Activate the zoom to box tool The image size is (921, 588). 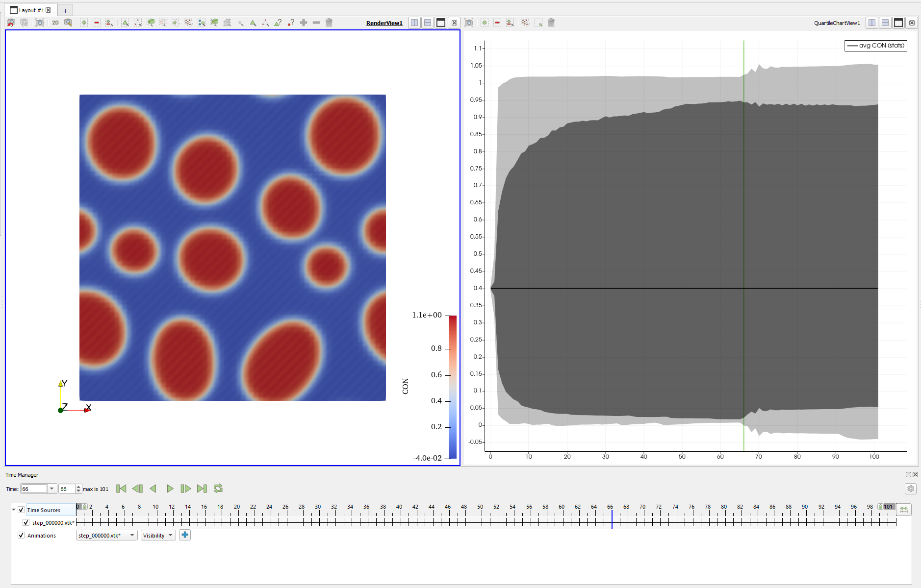coord(68,23)
